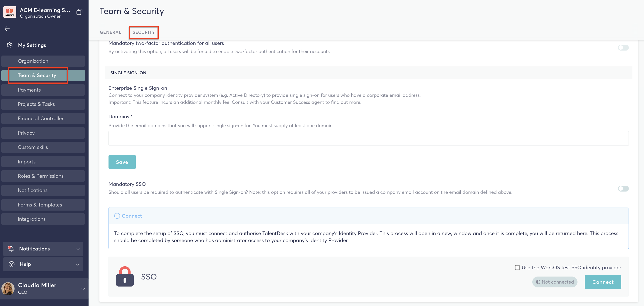This screenshot has height=306, width=644.
Task: Click the ACM E-learning organisation logo
Action: tap(10, 12)
